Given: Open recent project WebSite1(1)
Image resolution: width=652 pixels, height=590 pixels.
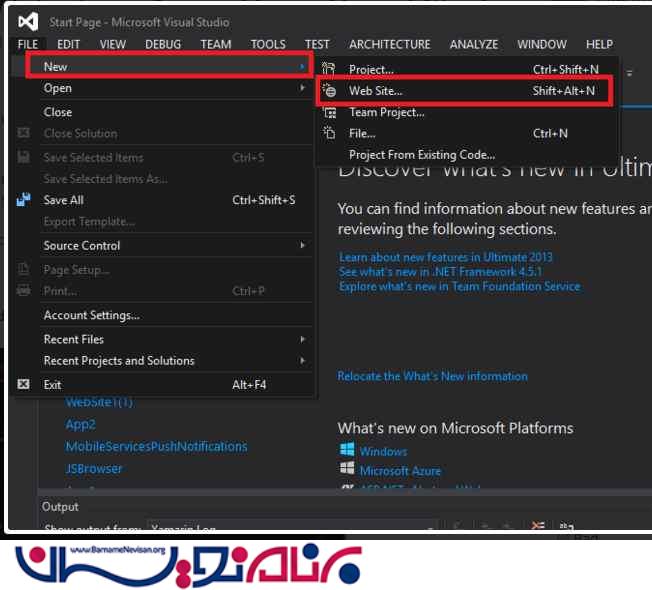Looking at the screenshot, I should pyautogui.click(x=99, y=402).
